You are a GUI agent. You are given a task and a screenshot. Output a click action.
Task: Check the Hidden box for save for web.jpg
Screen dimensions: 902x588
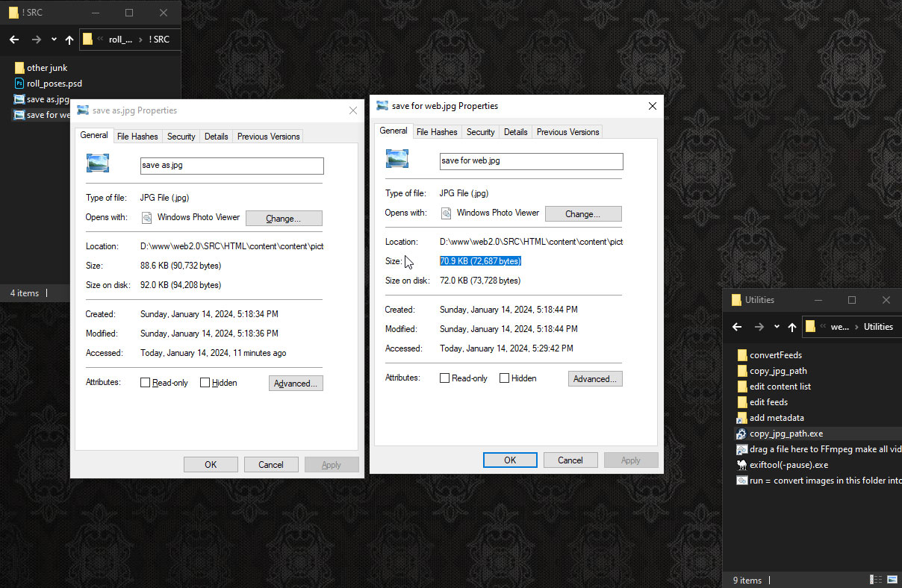coord(505,378)
